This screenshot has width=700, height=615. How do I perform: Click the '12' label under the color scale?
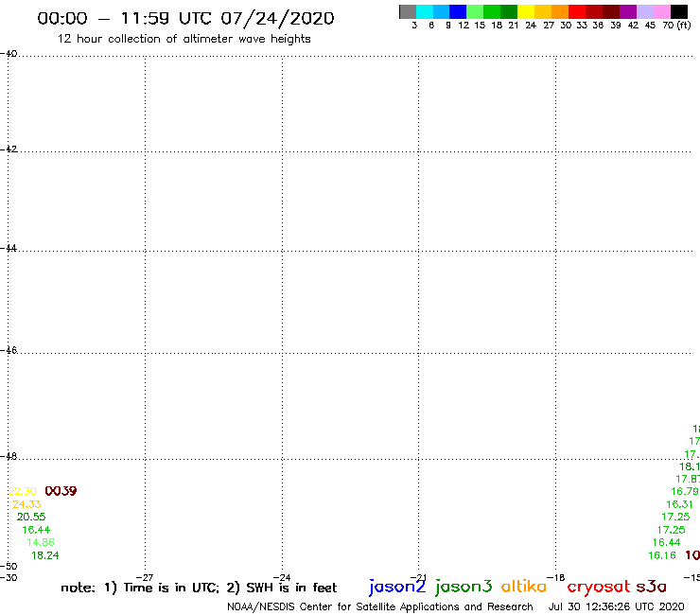[464, 26]
